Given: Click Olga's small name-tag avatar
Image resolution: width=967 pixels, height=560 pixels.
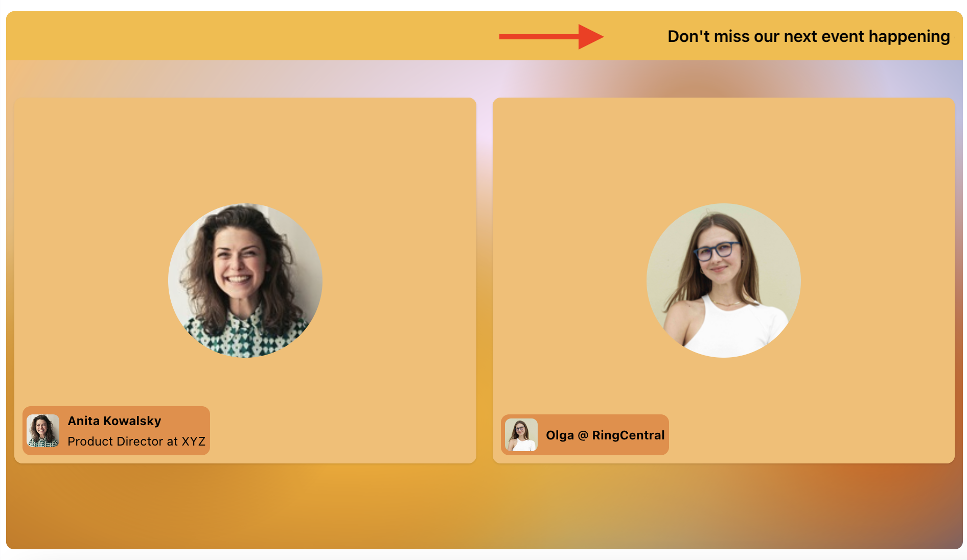Looking at the screenshot, I should point(521,435).
